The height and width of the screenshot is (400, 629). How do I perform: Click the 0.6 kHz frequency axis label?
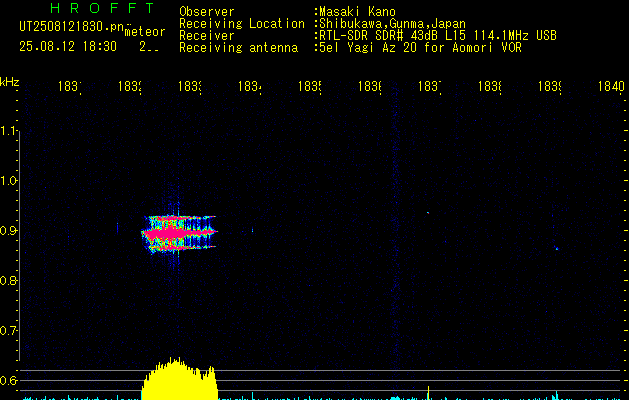[10, 380]
